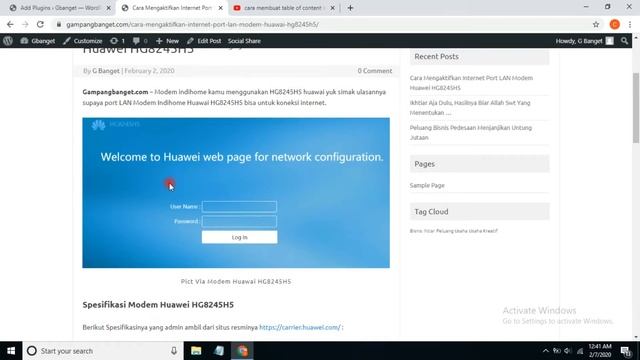Open Gbanget site dashboard menu

tap(38, 41)
